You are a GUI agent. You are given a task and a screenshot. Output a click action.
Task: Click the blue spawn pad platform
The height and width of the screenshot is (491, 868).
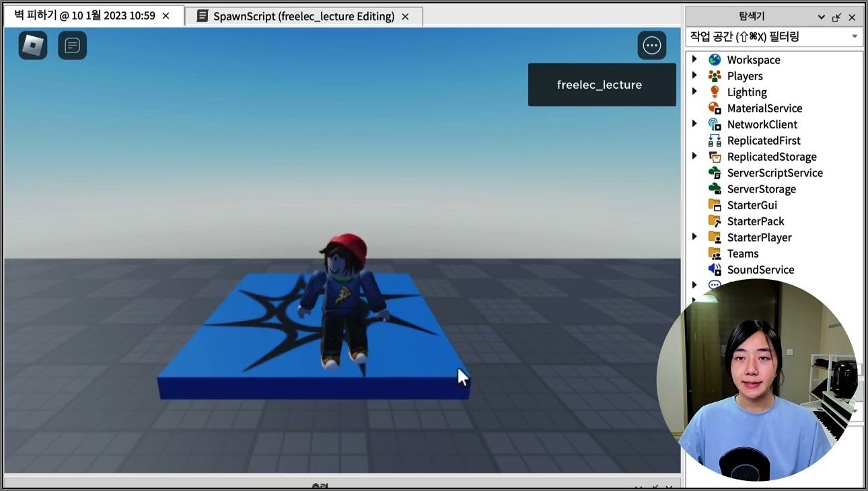click(314, 336)
